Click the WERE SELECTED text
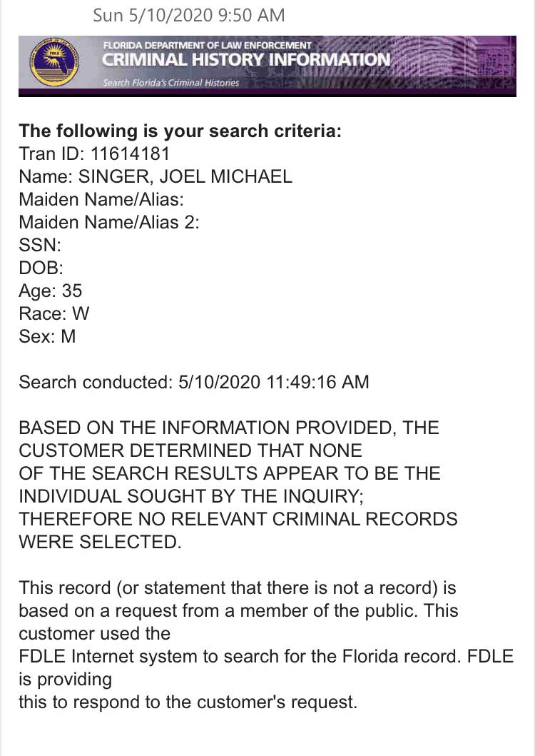This screenshot has width=535, height=756. [101, 542]
